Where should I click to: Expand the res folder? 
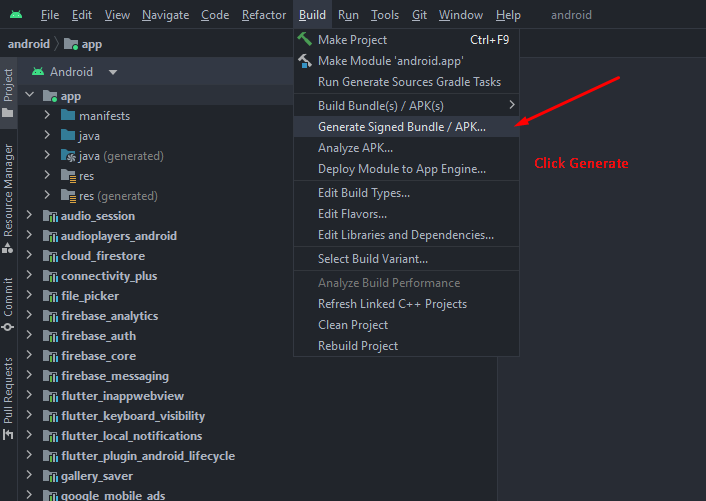[x=47, y=176]
